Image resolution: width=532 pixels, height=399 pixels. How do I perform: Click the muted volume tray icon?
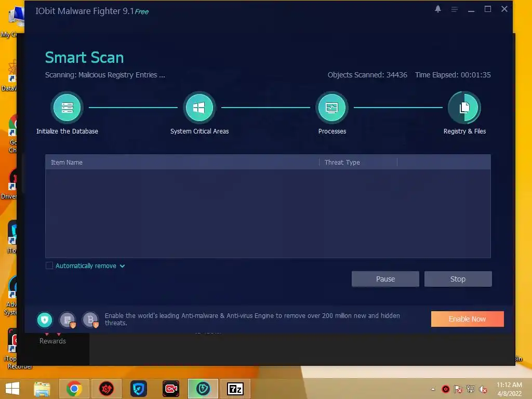coord(483,389)
